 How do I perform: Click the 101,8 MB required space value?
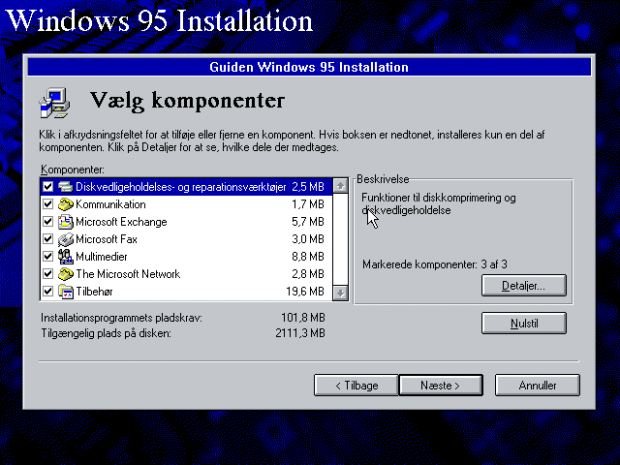pos(303,318)
